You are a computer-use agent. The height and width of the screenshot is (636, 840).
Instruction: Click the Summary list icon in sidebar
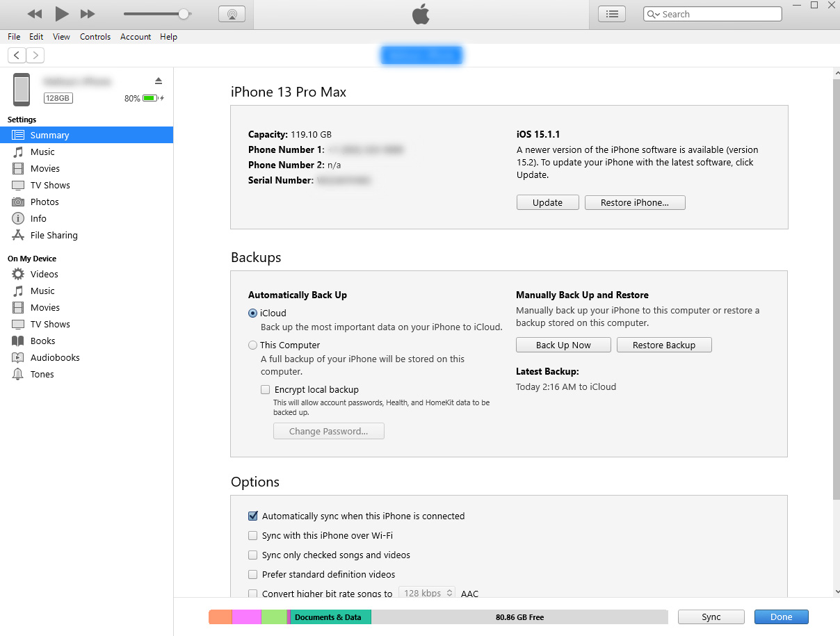coord(18,136)
